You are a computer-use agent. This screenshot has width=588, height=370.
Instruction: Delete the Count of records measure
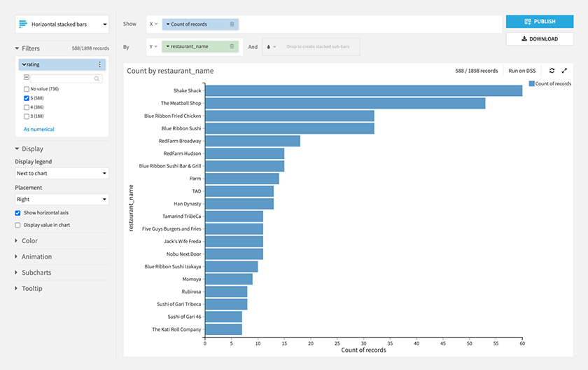[x=232, y=24]
